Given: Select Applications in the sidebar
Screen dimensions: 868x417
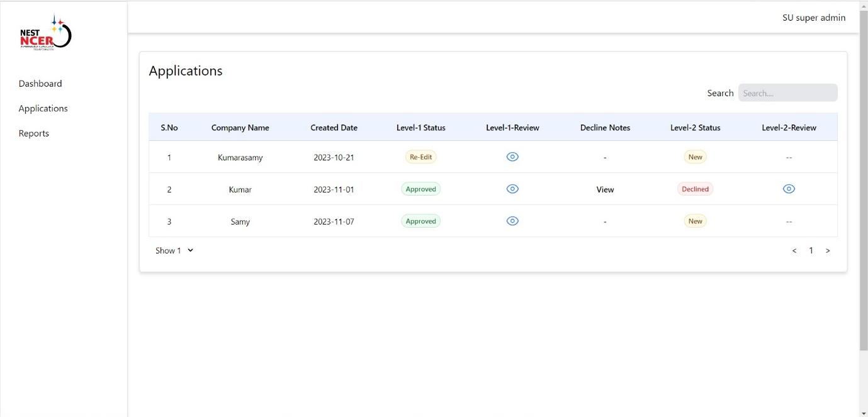Looking at the screenshot, I should 43,108.
